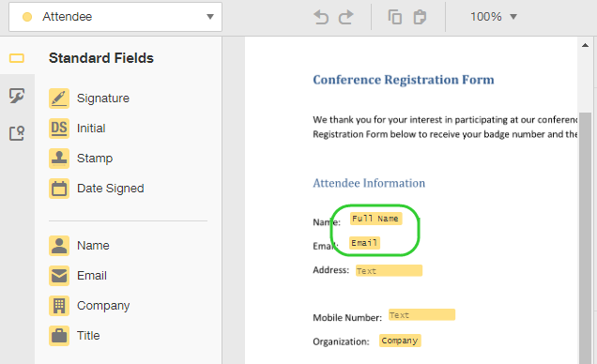Select the Title briefcase icon

pos(59,336)
